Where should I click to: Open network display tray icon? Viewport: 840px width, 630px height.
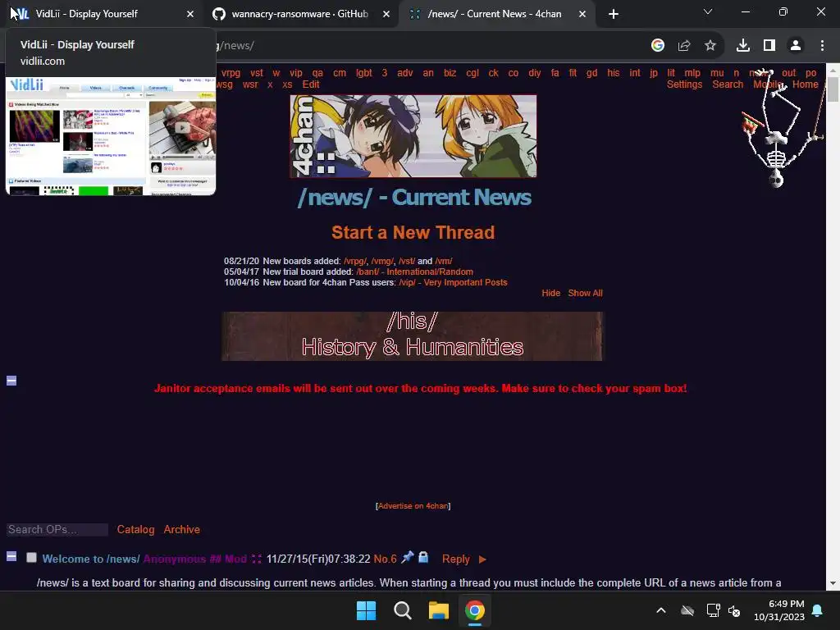(x=713, y=610)
